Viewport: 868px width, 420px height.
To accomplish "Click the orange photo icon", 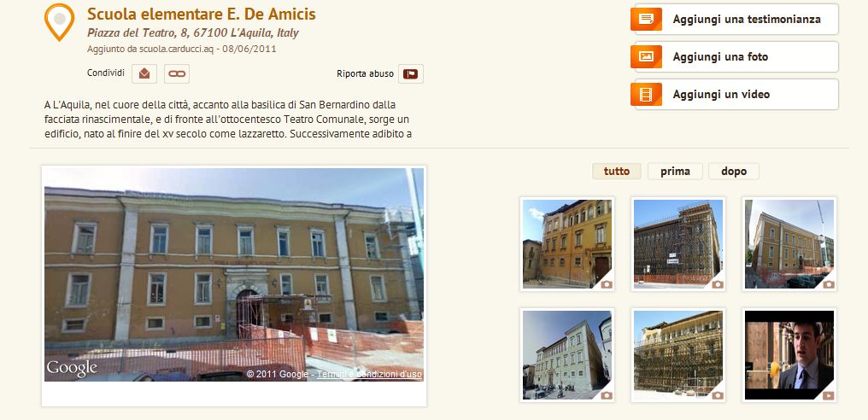I will tap(646, 56).
